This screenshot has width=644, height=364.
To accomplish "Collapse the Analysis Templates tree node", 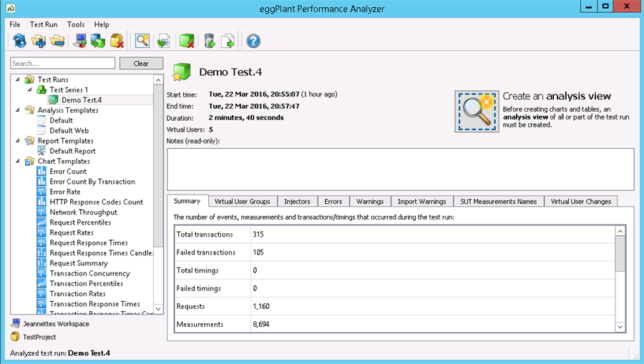I will 18,110.
